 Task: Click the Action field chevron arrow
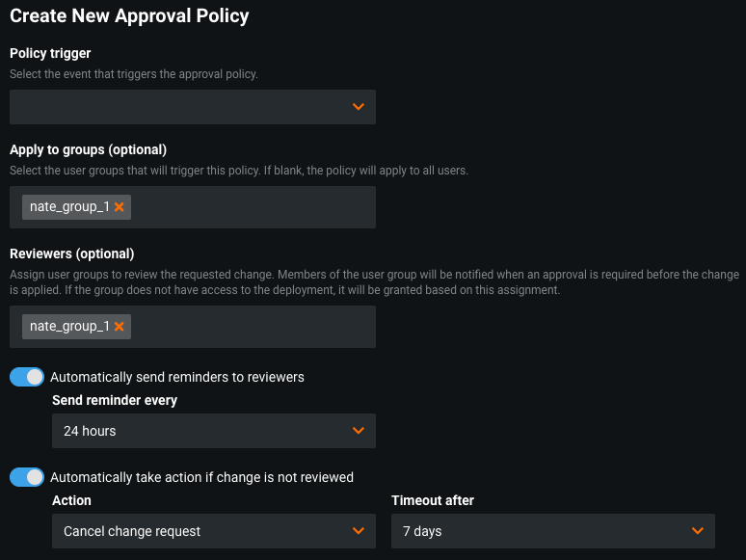click(x=358, y=531)
